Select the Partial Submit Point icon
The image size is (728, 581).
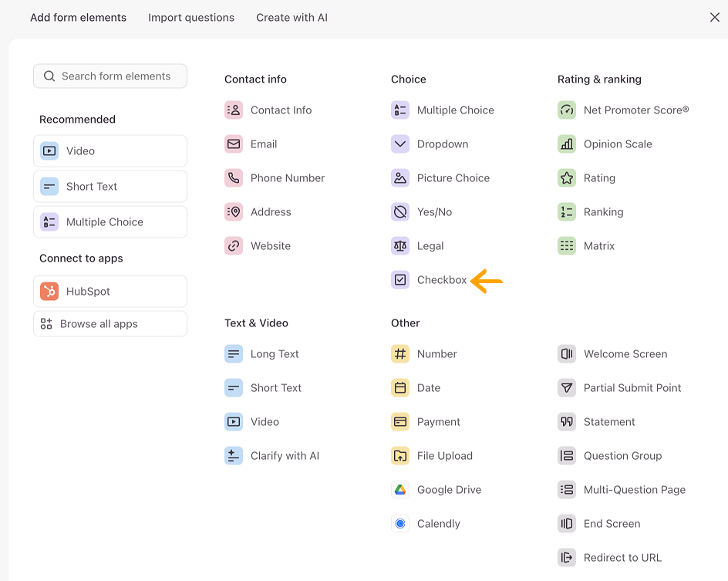point(567,388)
